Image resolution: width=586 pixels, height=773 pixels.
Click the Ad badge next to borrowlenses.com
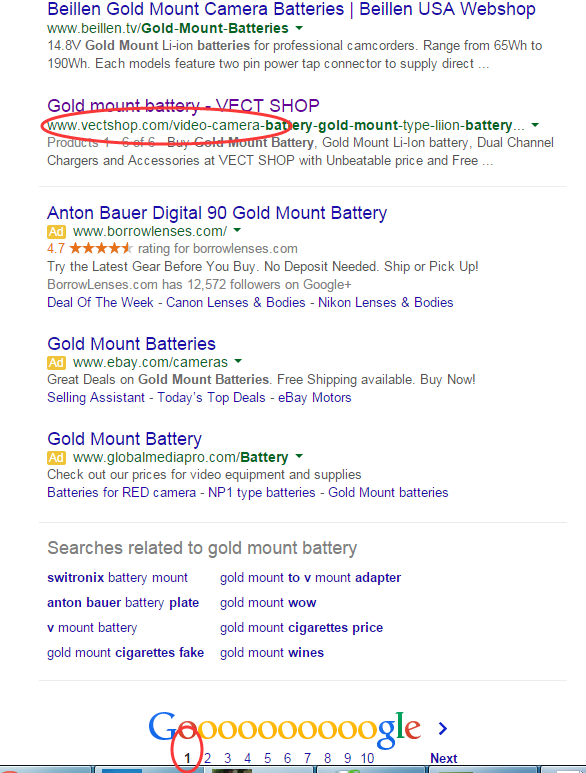point(56,231)
